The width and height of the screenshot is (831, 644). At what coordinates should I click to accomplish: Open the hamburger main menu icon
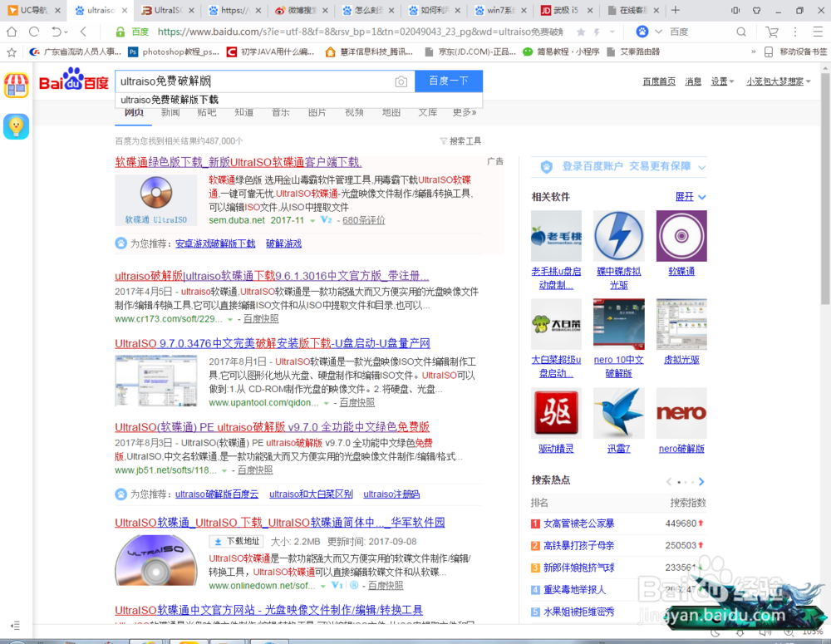pos(818,32)
